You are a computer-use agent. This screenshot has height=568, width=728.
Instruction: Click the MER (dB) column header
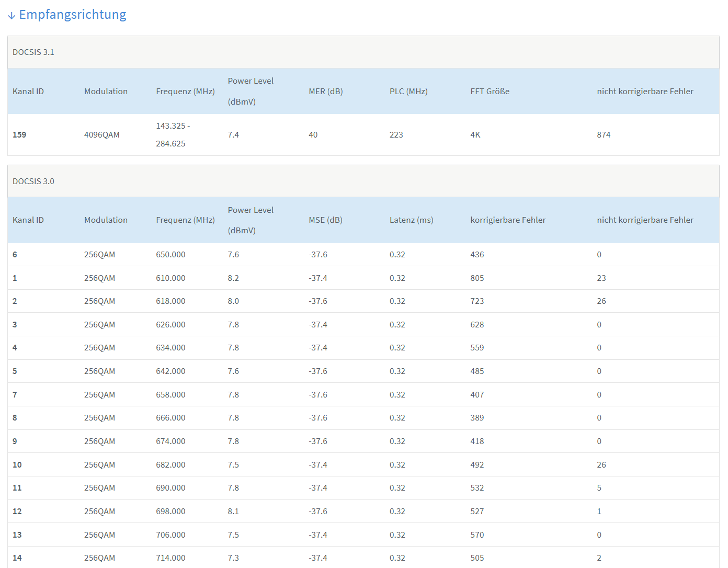point(326,92)
